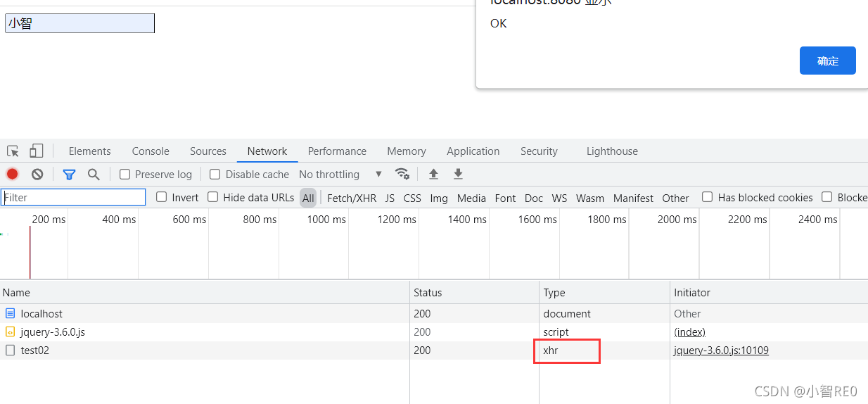This screenshot has height=404, width=868.
Task: Check the Blocked requests checkbox
Action: pos(827,197)
